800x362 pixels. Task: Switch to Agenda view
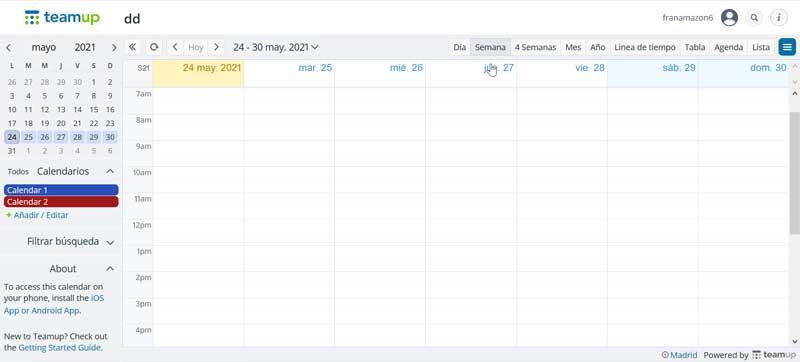click(x=729, y=47)
